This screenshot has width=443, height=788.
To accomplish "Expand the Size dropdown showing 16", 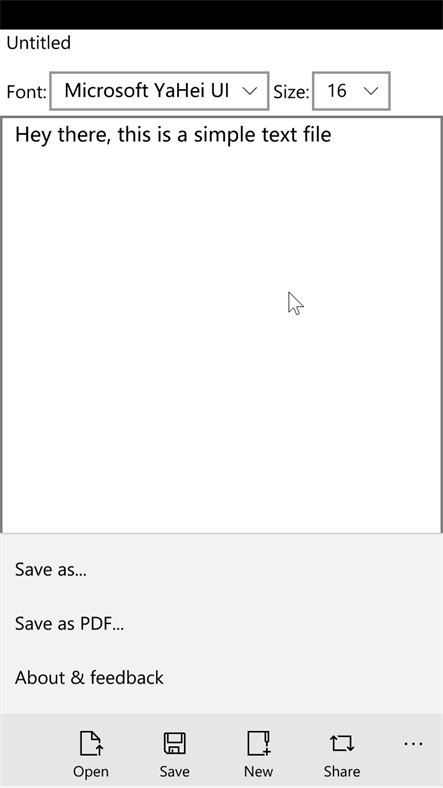I will (x=351, y=91).
